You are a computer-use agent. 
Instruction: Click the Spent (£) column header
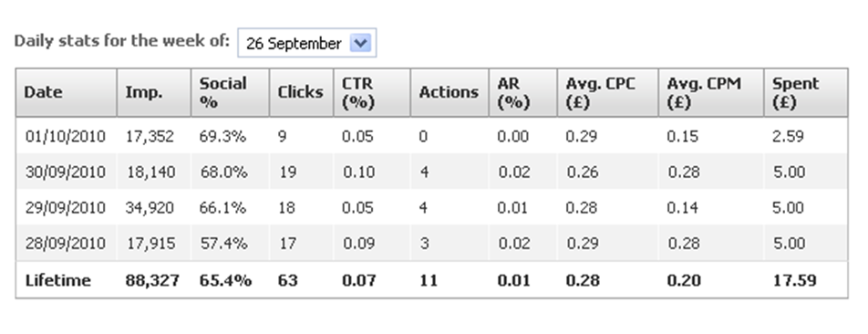click(806, 92)
